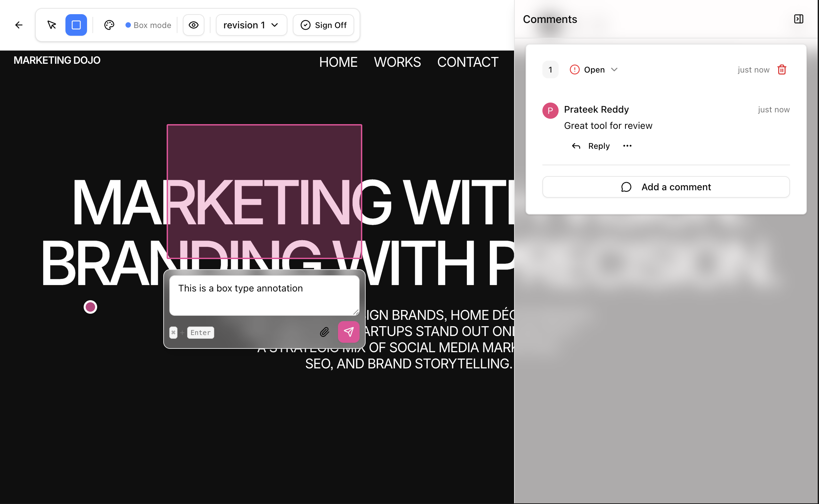Click the Sign Off button
Image resolution: width=819 pixels, height=504 pixels.
click(323, 25)
